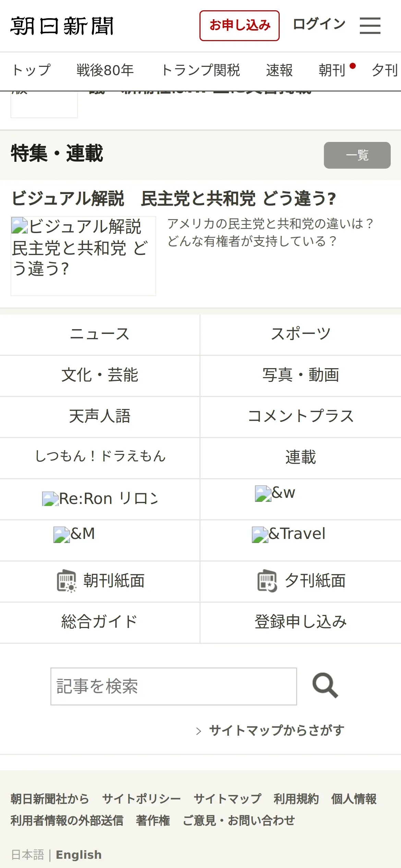Switch language to English

[x=79, y=855]
